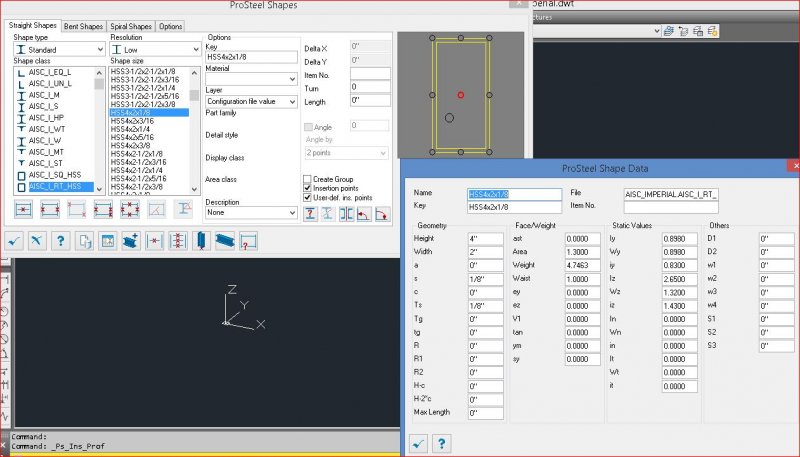Click the cancel X icon next to the checkmark
This screenshot has height=457, width=800.
[36, 241]
